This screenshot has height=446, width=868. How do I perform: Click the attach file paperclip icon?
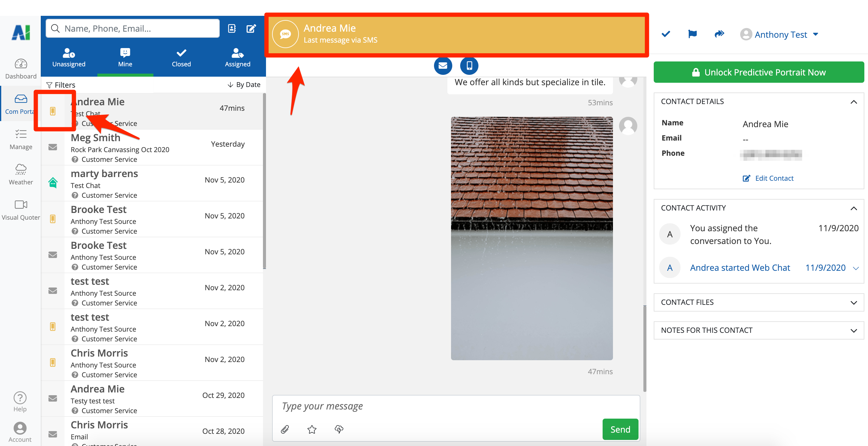point(285,429)
